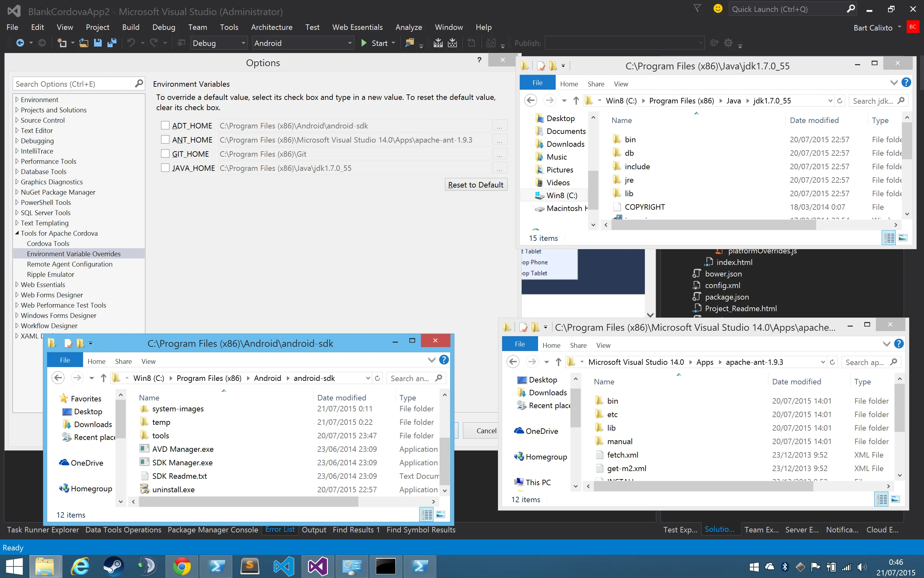924x578 pixels.
Task: Switch to large icons view in android-sdk window
Action: coord(440,514)
